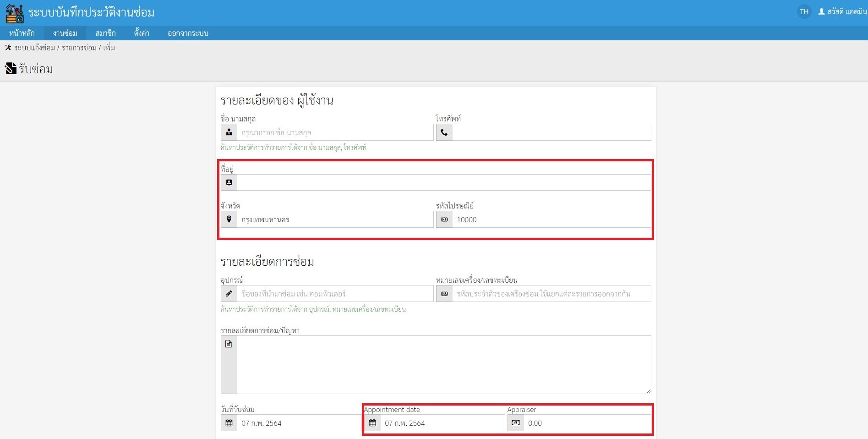Click the รหัสไปรษณีย์ postal code field
868x439 pixels.
[x=551, y=219]
